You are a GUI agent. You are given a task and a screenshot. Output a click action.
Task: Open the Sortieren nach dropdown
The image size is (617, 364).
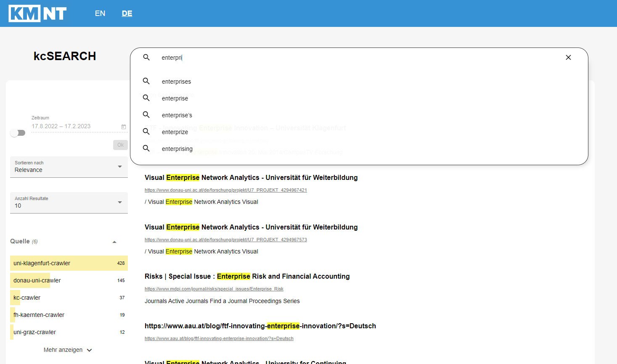pyautogui.click(x=69, y=167)
